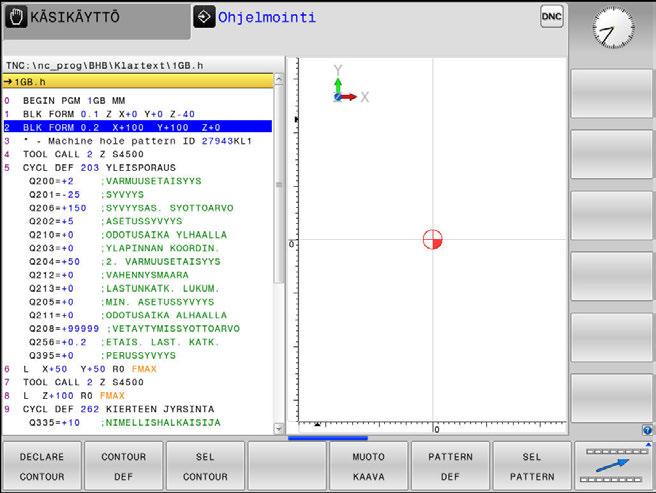Image resolution: width=656 pixels, height=493 pixels.
Task: Click the red datum crosshair in graphic
Action: click(x=433, y=239)
